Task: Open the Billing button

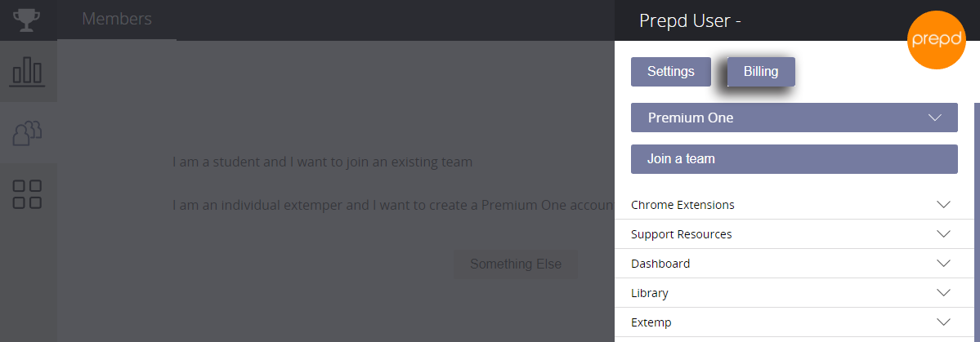Action: click(x=761, y=72)
